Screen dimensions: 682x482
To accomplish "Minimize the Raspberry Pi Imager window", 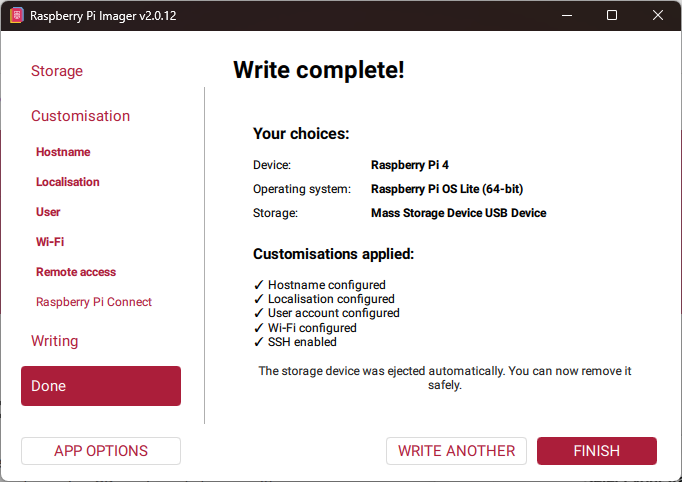I will [567, 15].
